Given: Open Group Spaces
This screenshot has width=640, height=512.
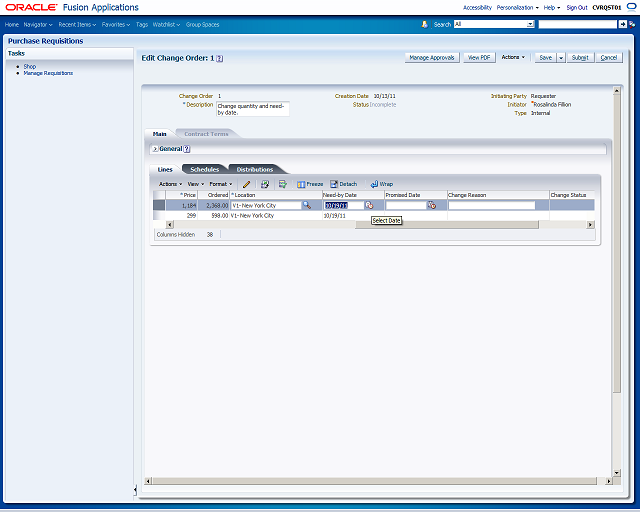Looking at the screenshot, I should click(202, 24).
